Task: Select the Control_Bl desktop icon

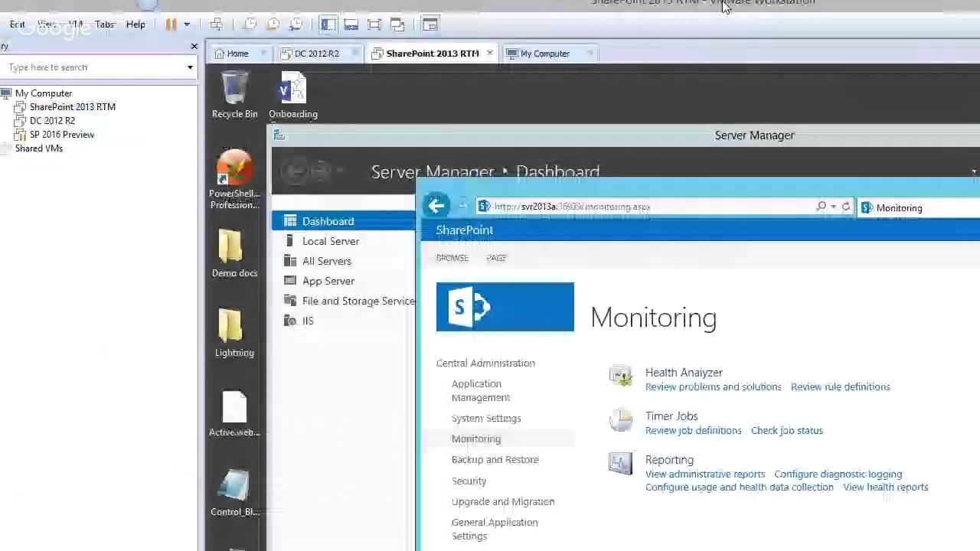Action: [234, 494]
